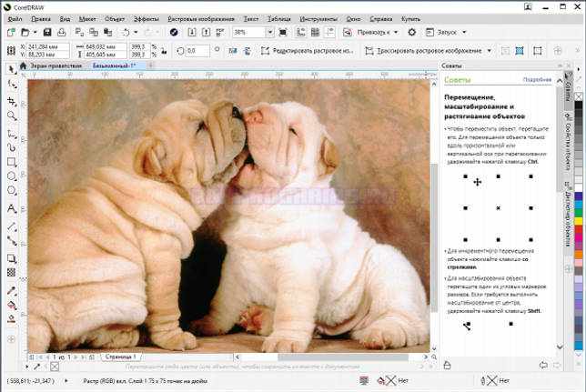The image size is (586, 392).
Task: Toggle the highlighted blue bitmap mode button
Action: 520,51
